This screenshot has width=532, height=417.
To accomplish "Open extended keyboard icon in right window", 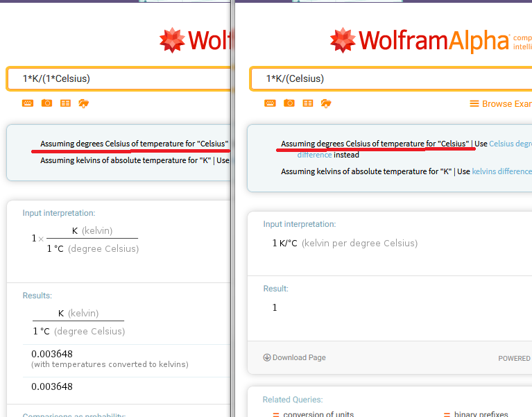I will click(x=270, y=103).
